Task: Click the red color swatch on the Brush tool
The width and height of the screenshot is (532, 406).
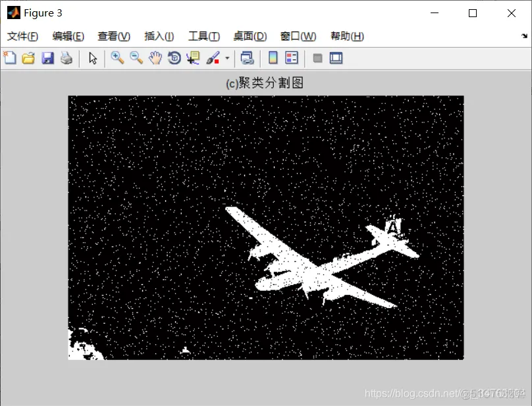Action: click(x=216, y=61)
